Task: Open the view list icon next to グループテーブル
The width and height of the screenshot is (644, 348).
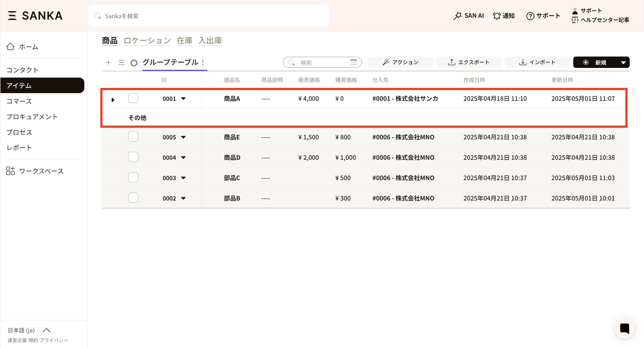Action: 122,62
